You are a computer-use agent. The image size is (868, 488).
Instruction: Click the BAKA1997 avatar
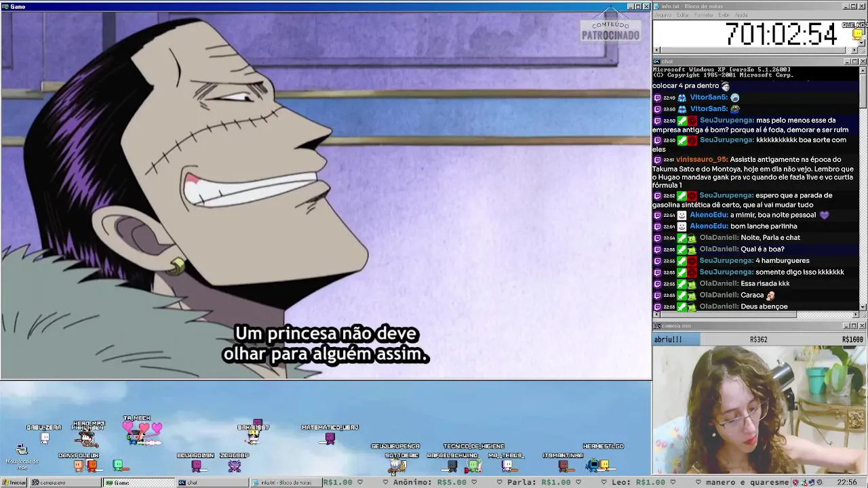(x=255, y=437)
